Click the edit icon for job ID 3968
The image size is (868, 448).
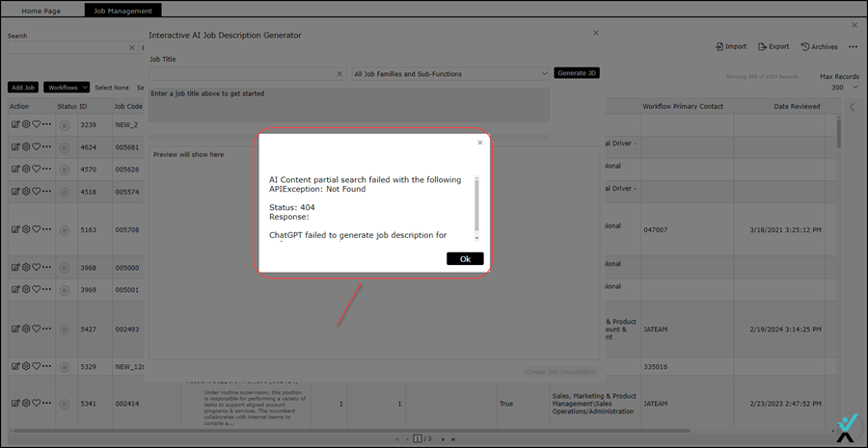[x=15, y=267]
